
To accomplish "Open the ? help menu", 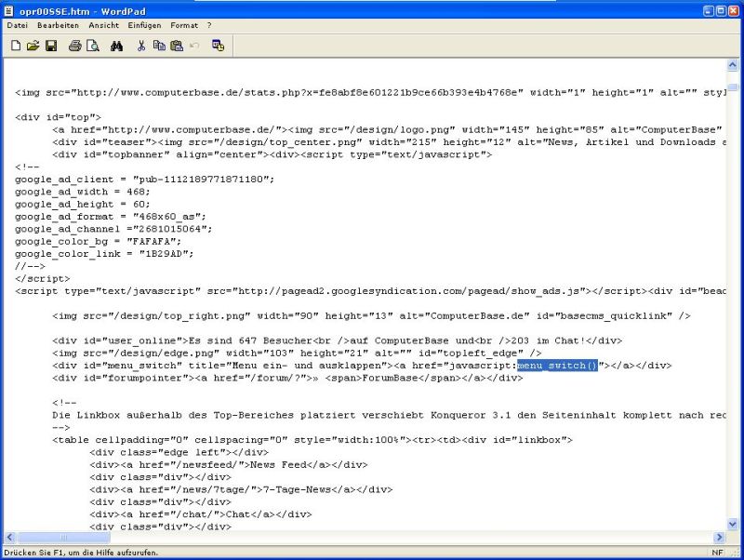I will coord(209,25).
